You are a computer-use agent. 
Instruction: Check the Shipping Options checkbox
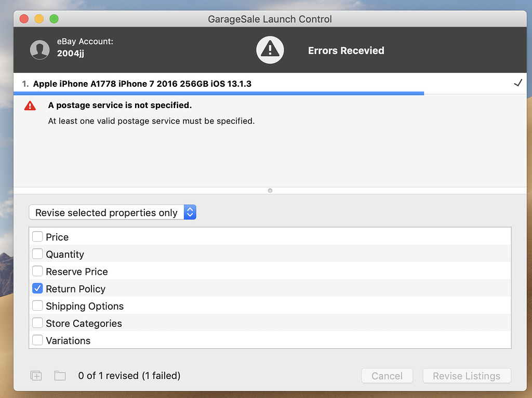pos(37,306)
